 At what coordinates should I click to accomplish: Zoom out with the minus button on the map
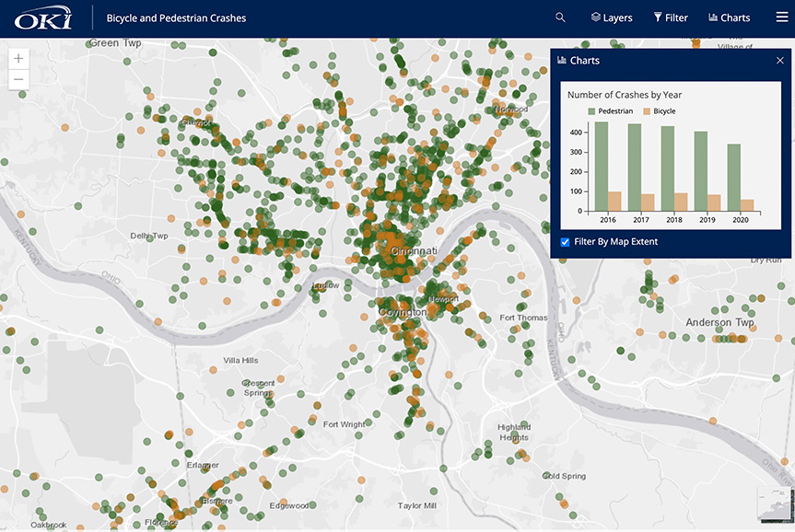click(x=18, y=79)
